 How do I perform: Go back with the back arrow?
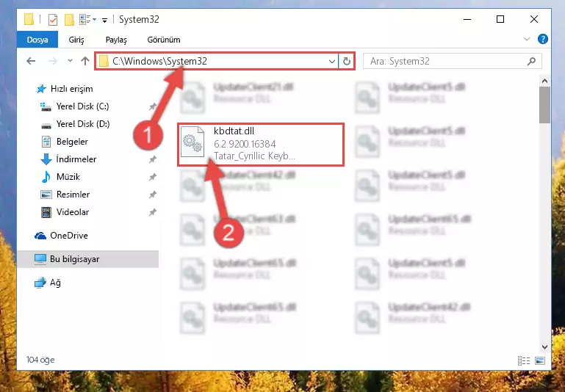tap(31, 61)
